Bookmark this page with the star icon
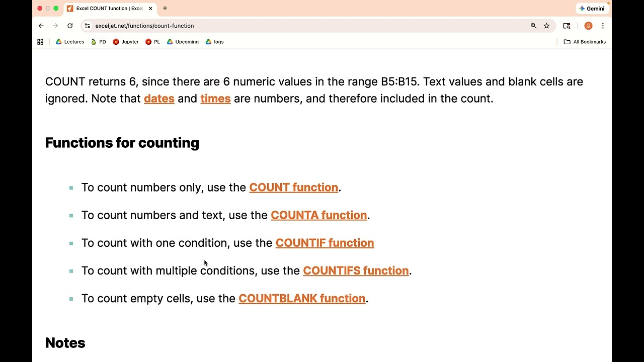 pyautogui.click(x=546, y=26)
